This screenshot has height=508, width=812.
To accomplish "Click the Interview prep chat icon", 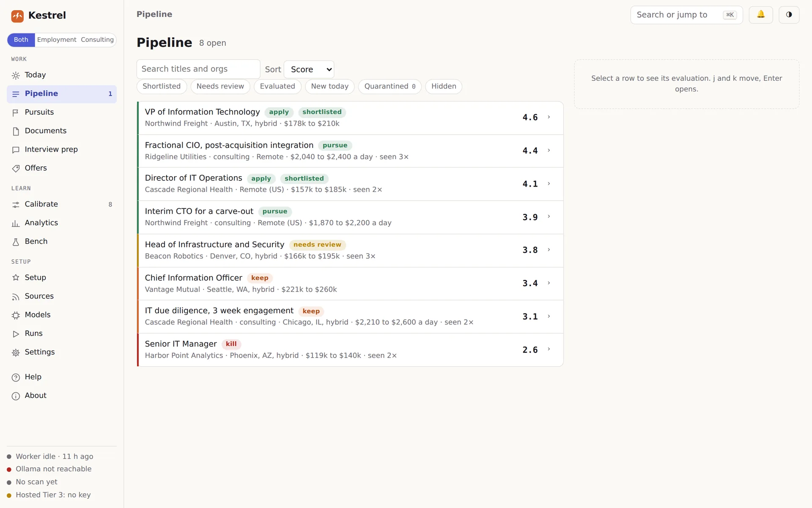I will coord(16,150).
